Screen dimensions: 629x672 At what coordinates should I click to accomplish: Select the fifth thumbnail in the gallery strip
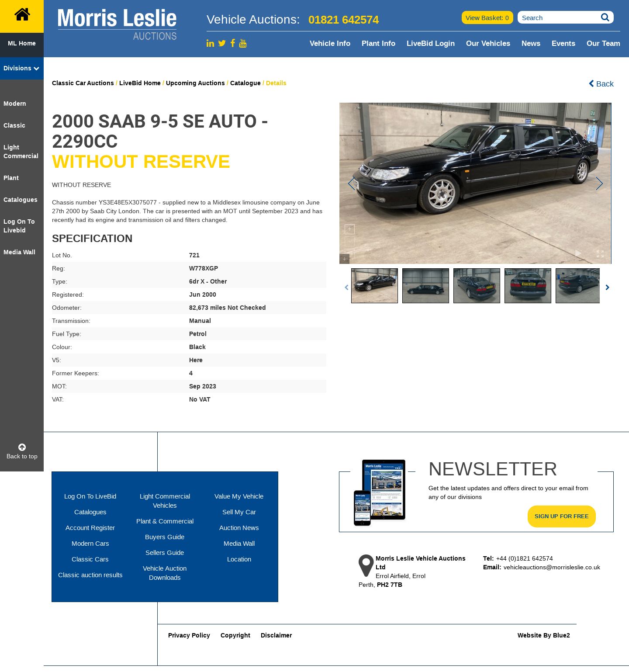pyautogui.click(x=577, y=286)
